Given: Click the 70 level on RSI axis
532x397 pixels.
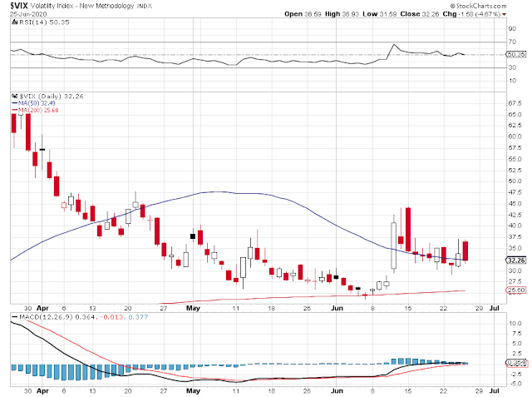Looking at the screenshot, I should click(512, 42).
